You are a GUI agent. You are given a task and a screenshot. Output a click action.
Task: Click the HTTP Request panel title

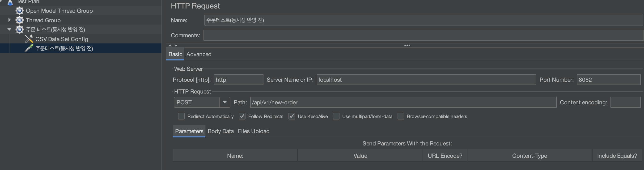195,6
